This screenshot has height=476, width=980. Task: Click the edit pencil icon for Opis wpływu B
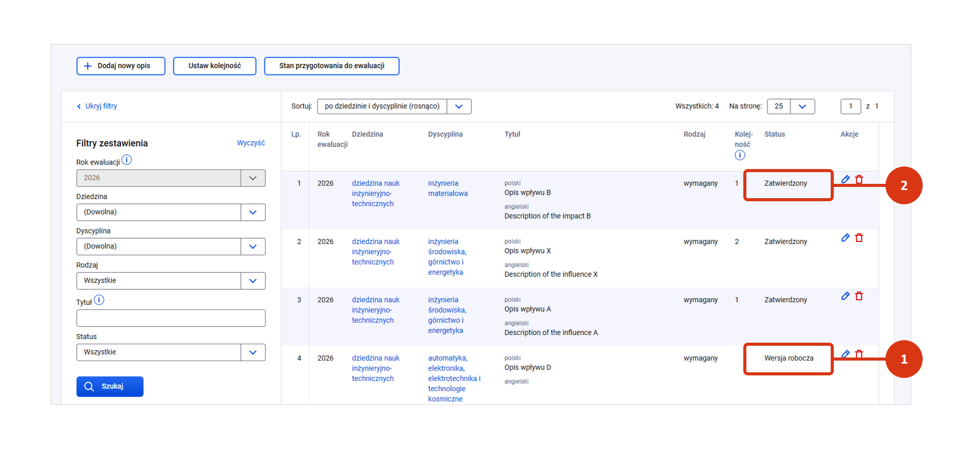[x=845, y=179]
